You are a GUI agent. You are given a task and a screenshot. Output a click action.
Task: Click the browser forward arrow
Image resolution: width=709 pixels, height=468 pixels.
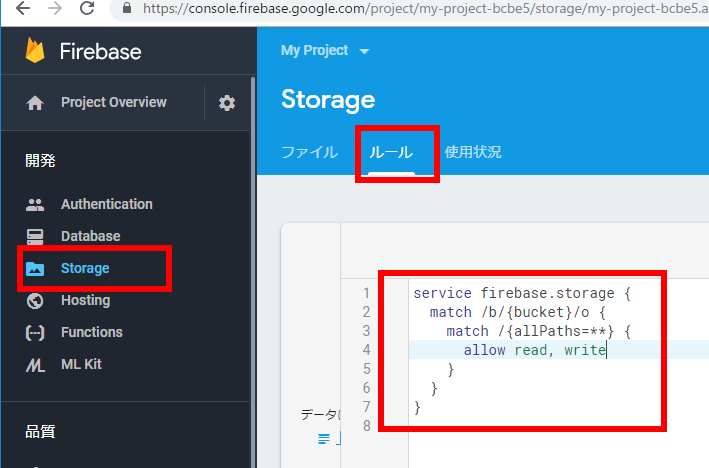55,8
